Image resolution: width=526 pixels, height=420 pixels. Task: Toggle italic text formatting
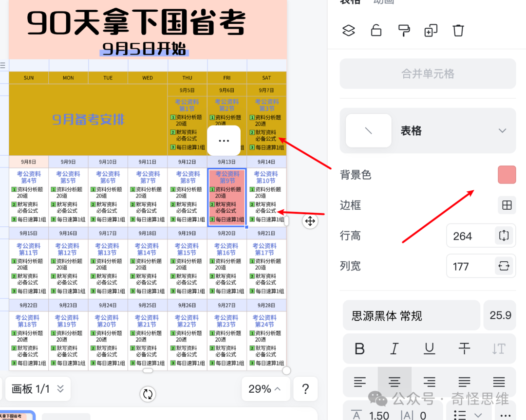394,349
